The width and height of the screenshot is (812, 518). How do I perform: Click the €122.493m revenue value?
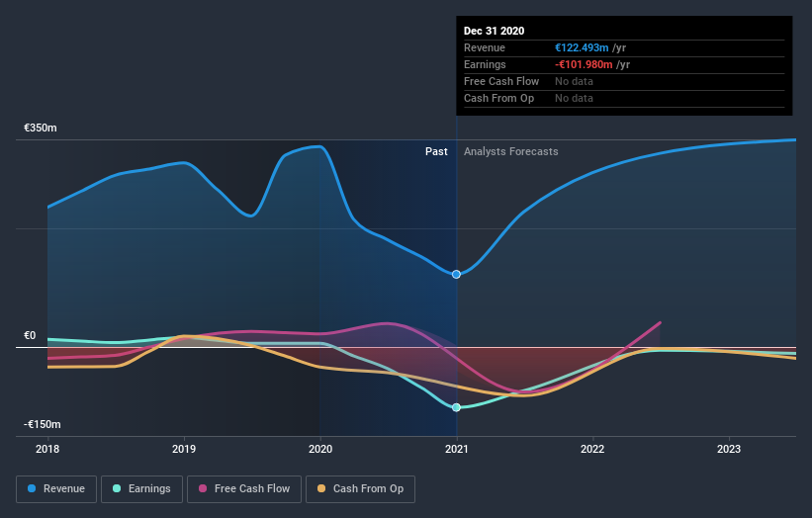[x=582, y=47]
